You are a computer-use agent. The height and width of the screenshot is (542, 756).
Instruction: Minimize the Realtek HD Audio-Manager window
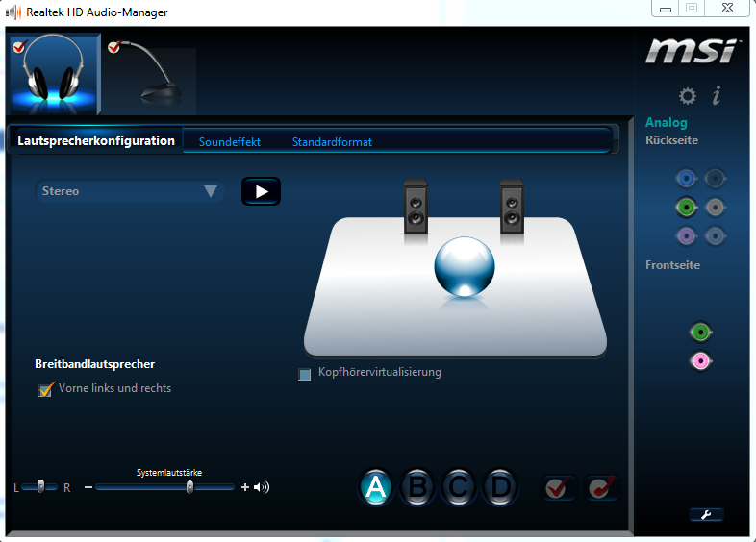[666, 9]
